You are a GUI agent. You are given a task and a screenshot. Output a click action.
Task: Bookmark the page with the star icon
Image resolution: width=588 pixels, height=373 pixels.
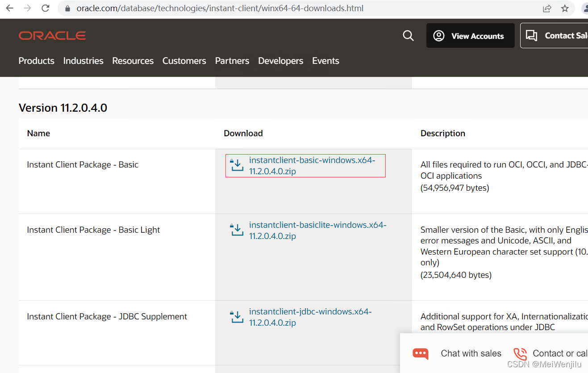click(565, 8)
